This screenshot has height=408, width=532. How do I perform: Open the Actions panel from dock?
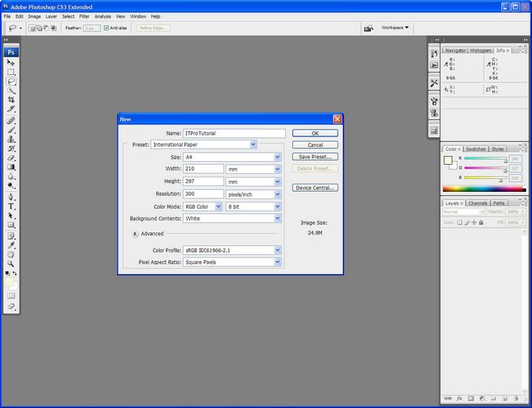pyautogui.click(x=434, y=65)
